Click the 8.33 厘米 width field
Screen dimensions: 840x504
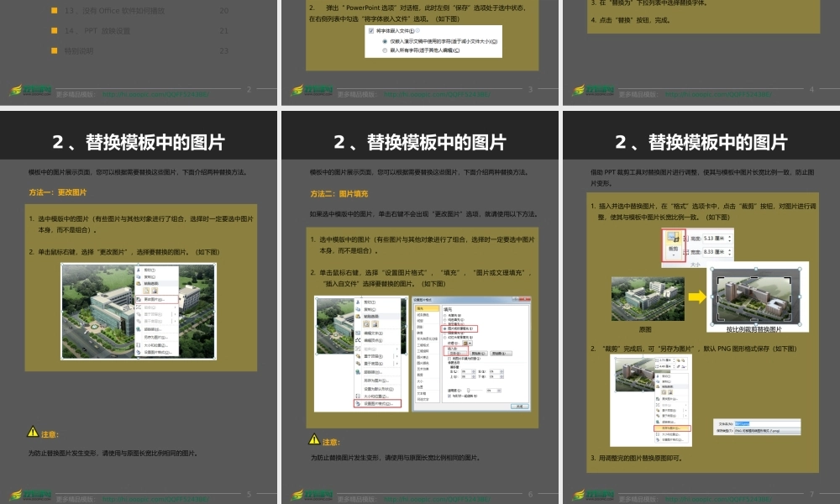[716, 252]
